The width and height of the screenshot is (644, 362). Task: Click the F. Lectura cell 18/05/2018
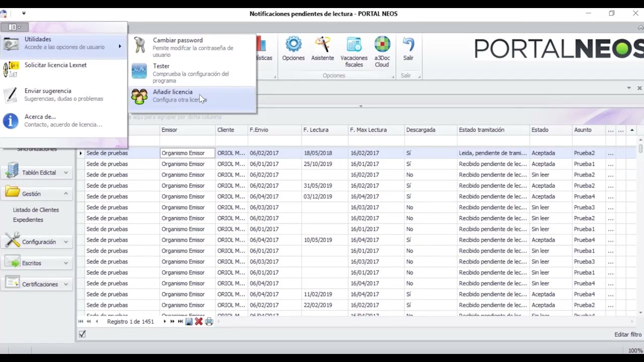click(325, 153)
